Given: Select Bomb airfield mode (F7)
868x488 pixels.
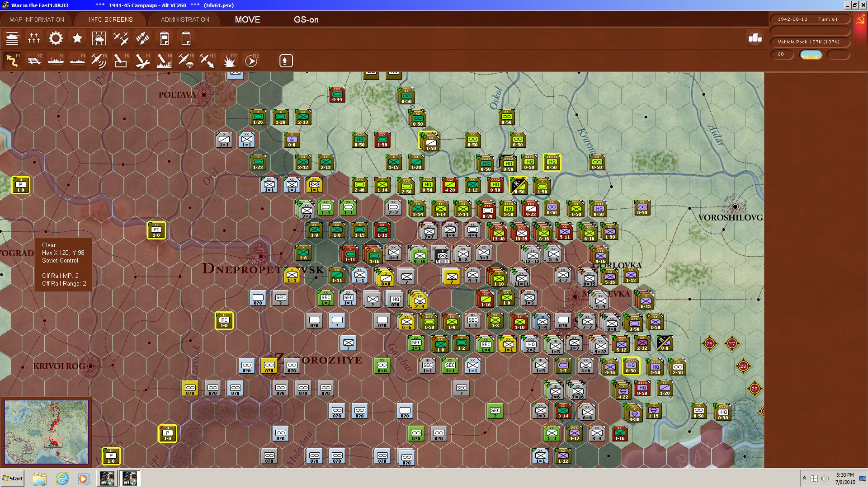Looking at the screenshot, I should coord(142,61).
